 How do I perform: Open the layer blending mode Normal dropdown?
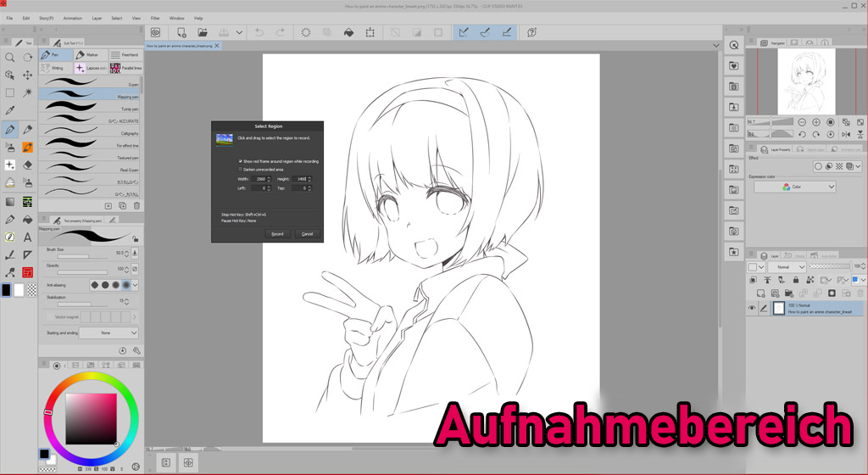786,266
